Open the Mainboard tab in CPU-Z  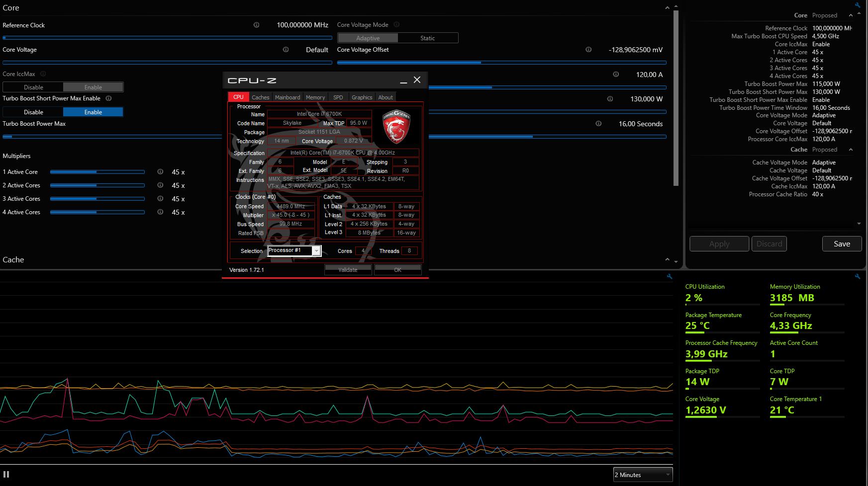[288, 97]
